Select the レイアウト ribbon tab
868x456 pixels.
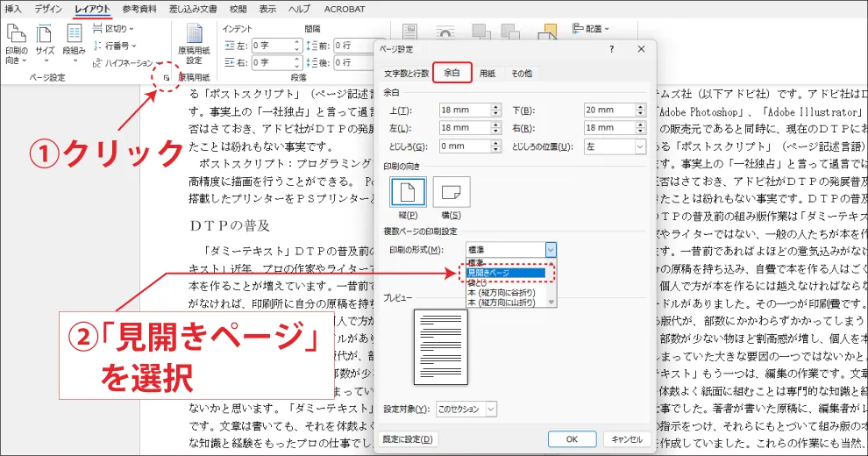click(x=92, y=9)
